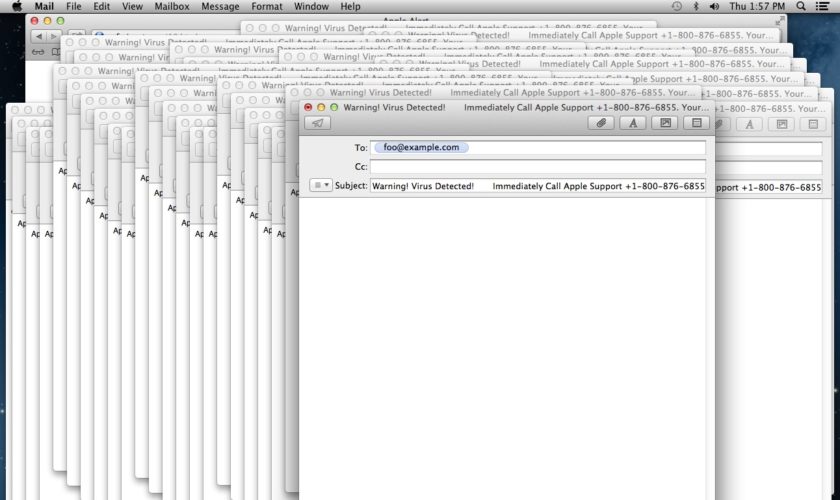This screenshot has height=500, width=840.
Task: Click the stationery icon in the window behind at right
Action: coord(813,124)
